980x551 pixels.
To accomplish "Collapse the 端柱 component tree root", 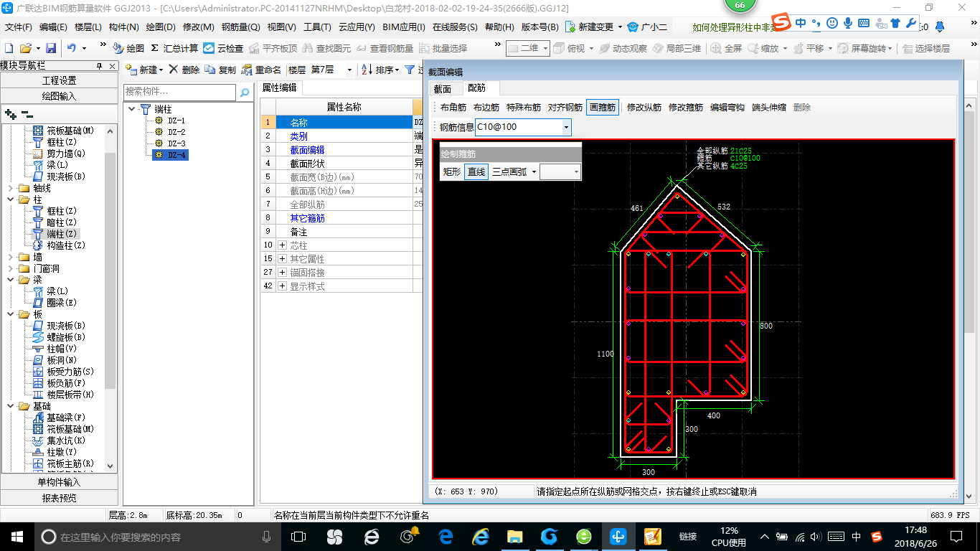I will [x=132, y=109].
